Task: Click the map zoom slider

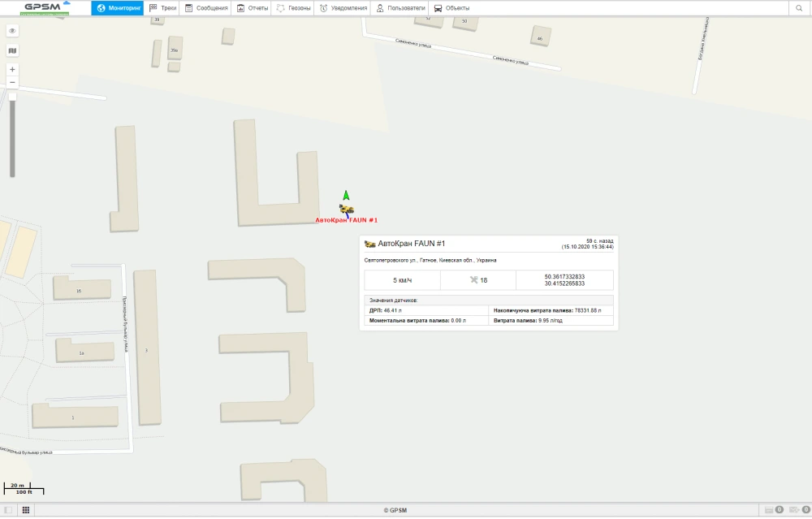Action: pyautogui.click(x=12, y=134)
